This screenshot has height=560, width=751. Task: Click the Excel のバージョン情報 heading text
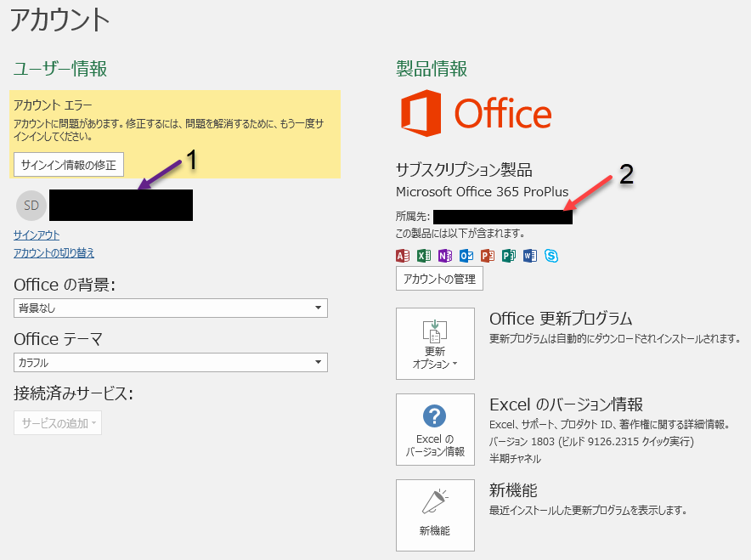[x=566, y=404]
